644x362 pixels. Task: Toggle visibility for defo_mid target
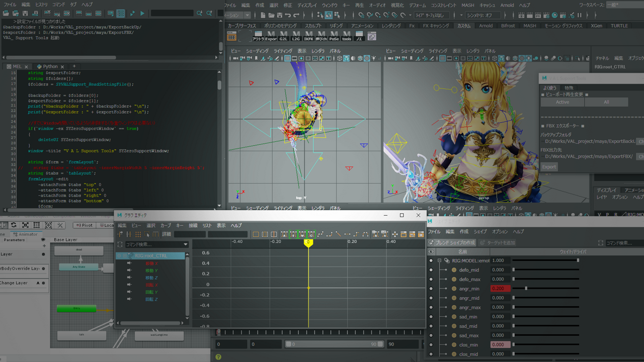(431, 270)
